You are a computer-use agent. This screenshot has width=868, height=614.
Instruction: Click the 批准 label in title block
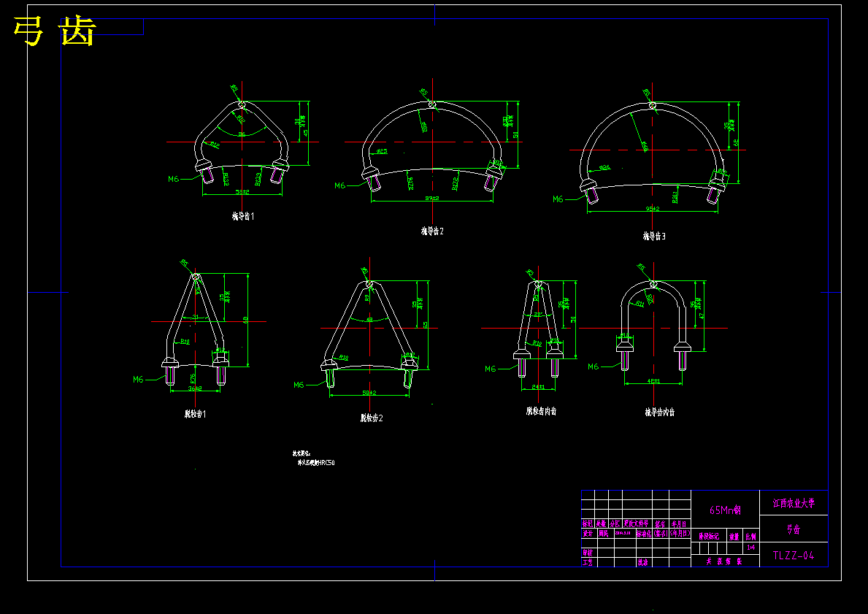(642, 562)
